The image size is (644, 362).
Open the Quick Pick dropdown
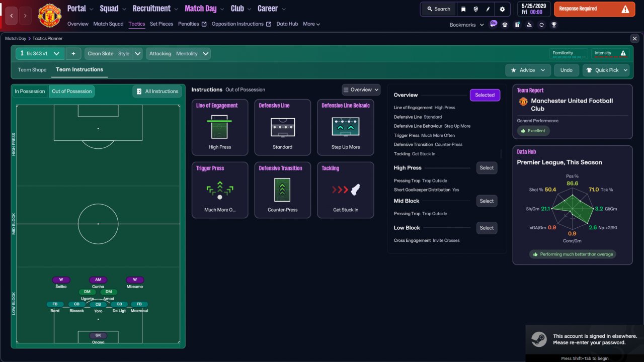click(x=606, y=70)
